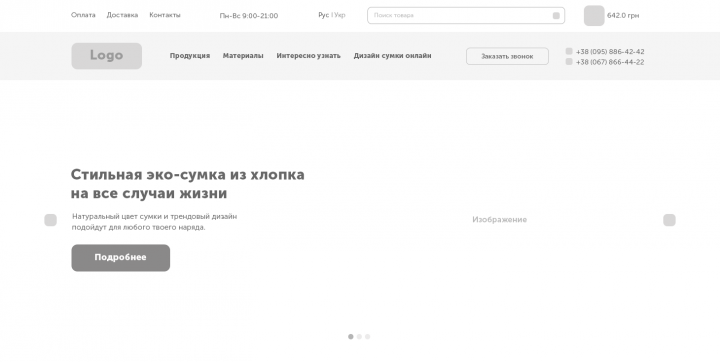Click the cart total 642.0 грн

623,16
